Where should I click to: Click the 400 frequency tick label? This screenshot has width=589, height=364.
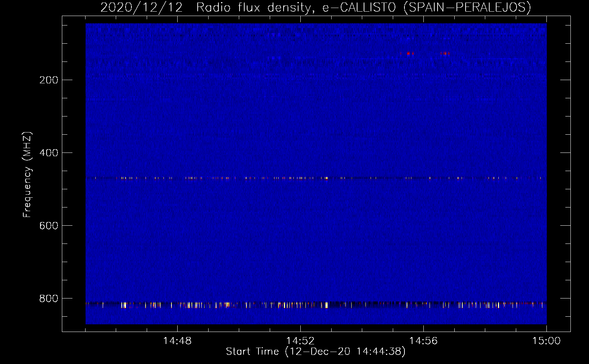[x=49, y=153]
